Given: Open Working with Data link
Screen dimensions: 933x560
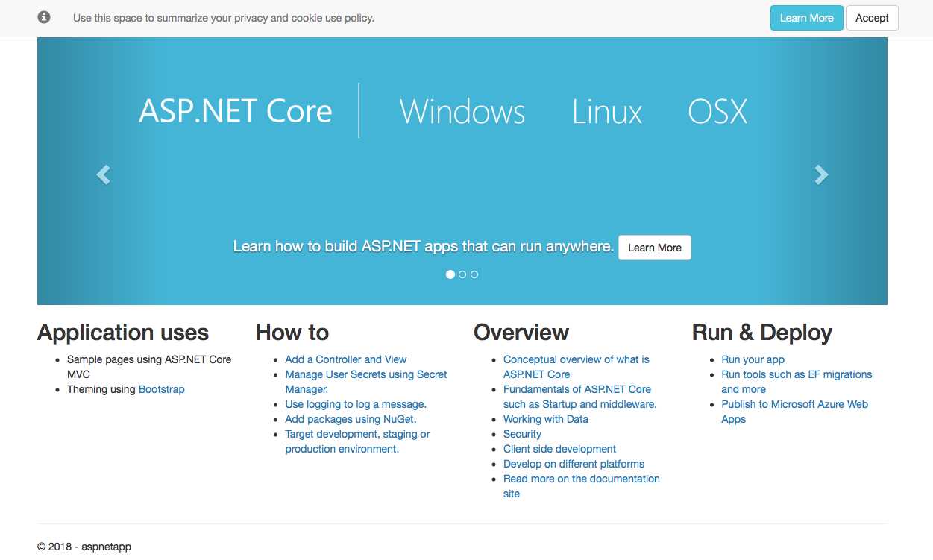Looking at the screenshot, I should tap(546, 419).
